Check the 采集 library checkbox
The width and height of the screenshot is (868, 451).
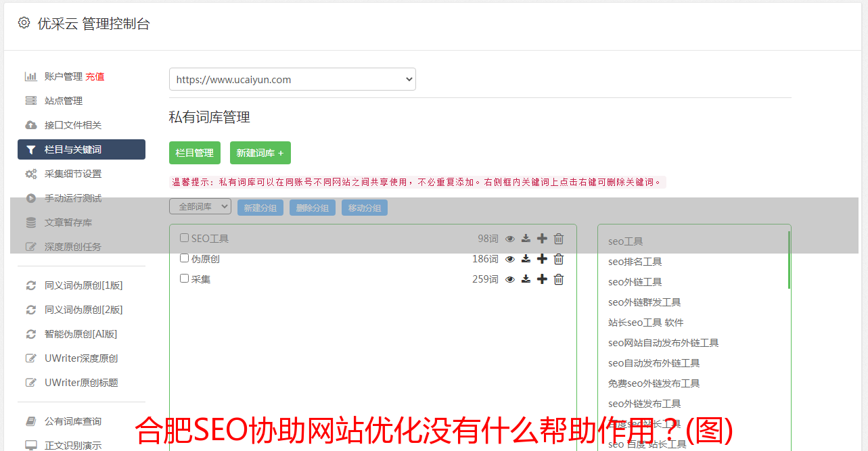coord(184,279)
